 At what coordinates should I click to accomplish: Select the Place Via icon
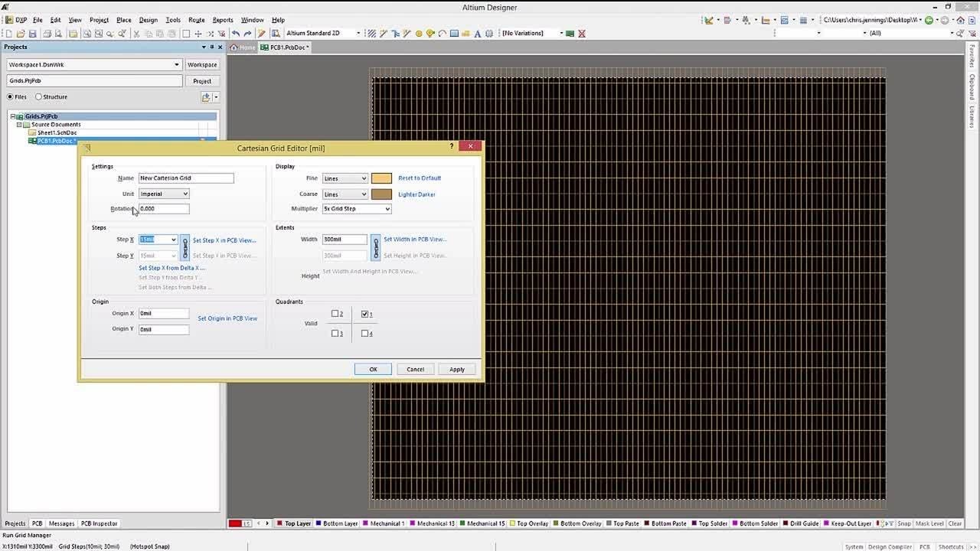[x=430, y=34]
